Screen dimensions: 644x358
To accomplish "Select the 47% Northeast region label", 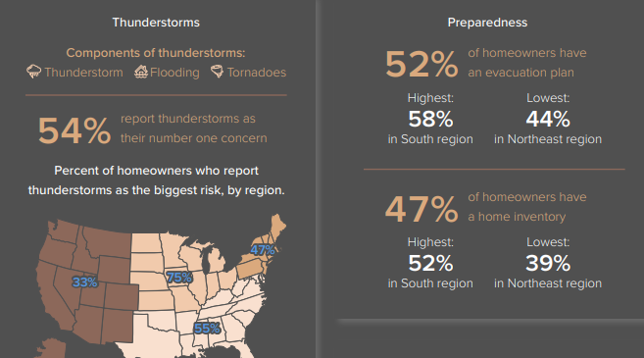I will [x=263, y=249].
